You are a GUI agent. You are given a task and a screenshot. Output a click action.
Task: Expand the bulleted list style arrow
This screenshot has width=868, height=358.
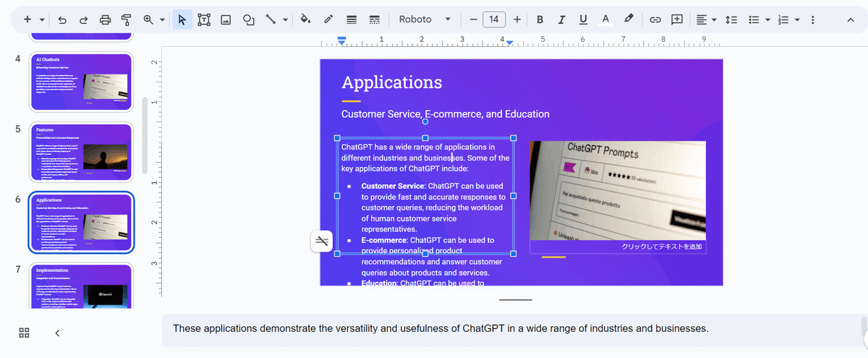[x=767, y=20]
